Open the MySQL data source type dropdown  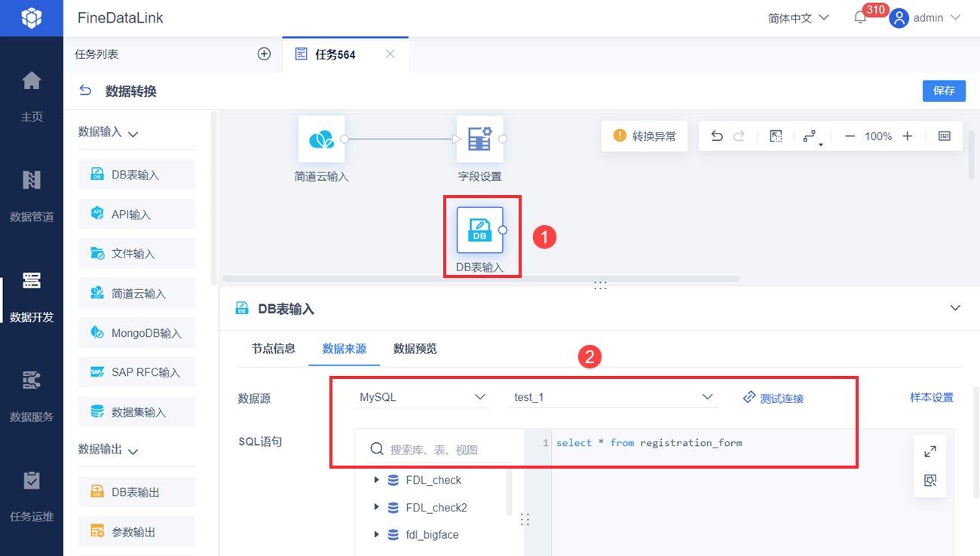coord(422,397)
